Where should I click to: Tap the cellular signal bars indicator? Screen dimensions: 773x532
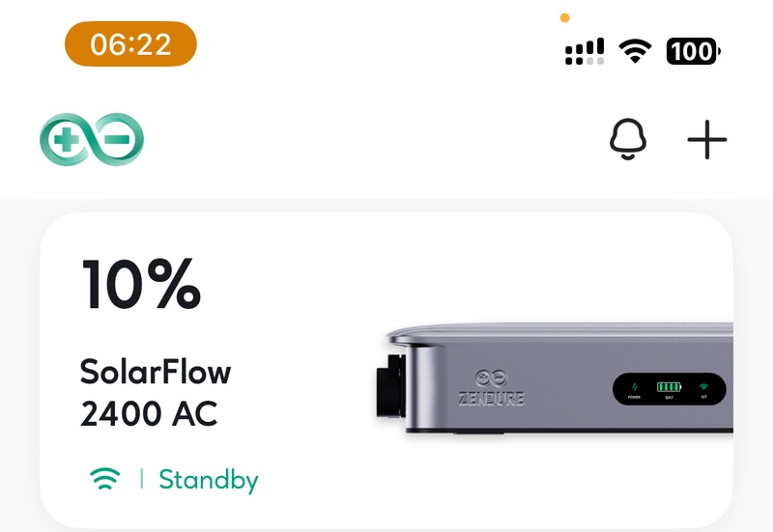[585, 51]
